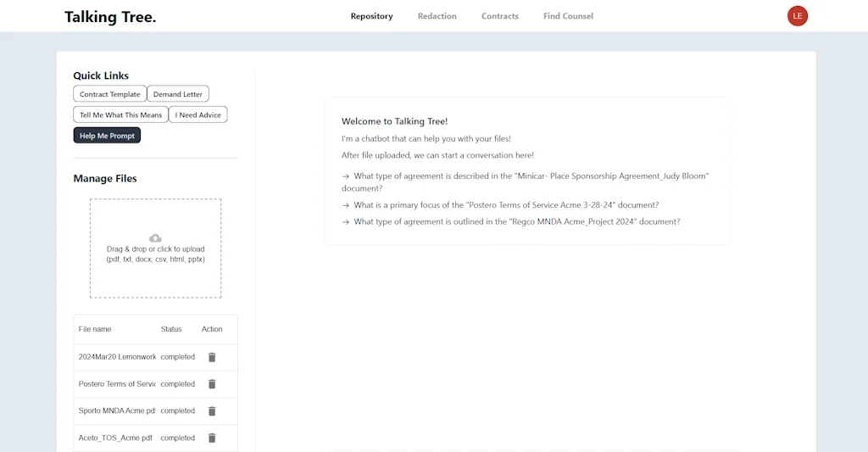The height and width of the screenshot is (452, 868).
Task: Switch to the Repository tab
Action: tap(371, 16)
